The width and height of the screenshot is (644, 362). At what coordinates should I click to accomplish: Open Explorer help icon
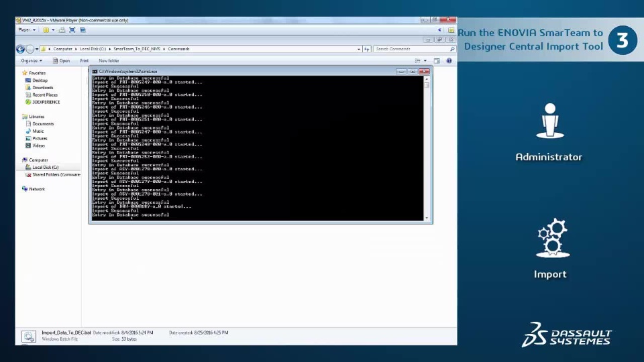click(x=449, y=61)
